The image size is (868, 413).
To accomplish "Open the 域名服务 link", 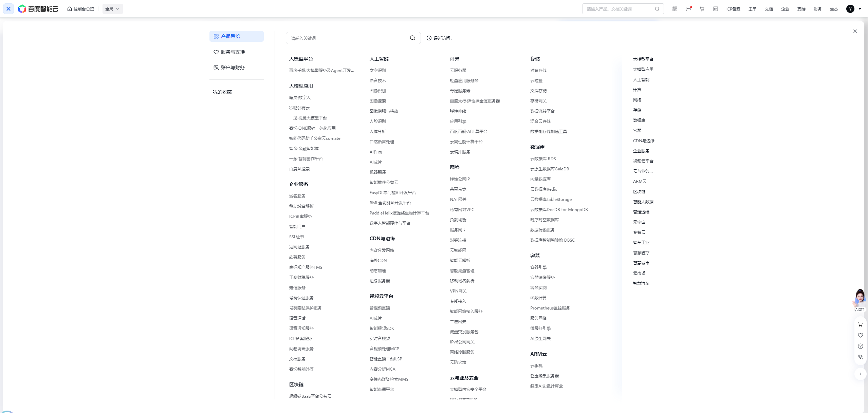I will (297, 196).
